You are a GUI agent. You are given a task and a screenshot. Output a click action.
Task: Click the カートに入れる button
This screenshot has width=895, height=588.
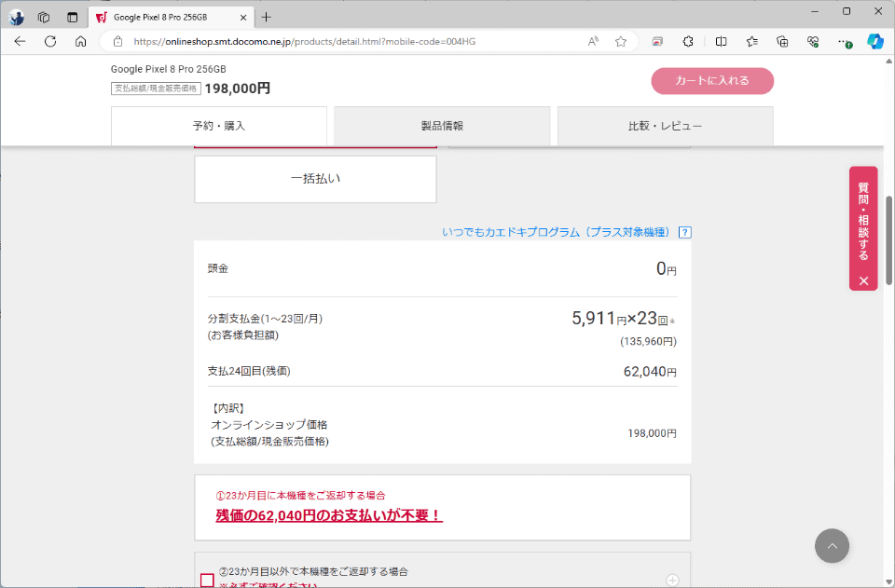coord(712,81)
